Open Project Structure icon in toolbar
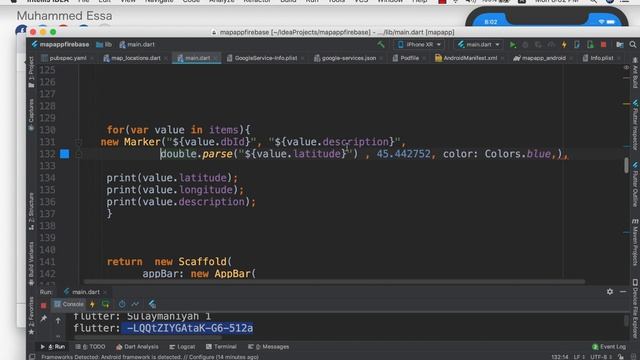Screen dimensions: 640x360 (620, 44)
